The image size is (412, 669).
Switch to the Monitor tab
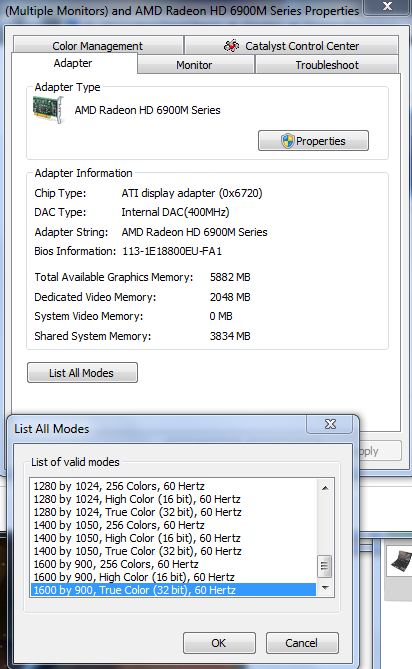coord(195,65)
